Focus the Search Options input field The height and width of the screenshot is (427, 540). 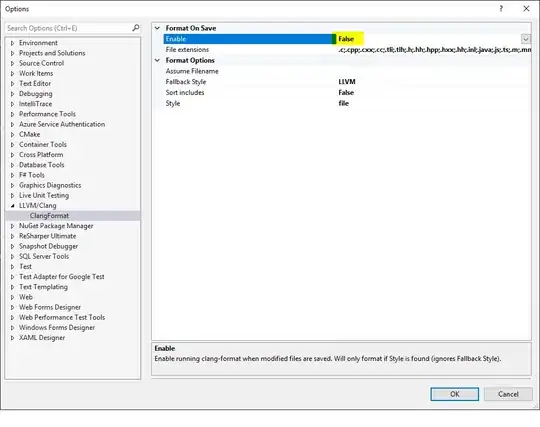pyautogui.click(x=69, y=28)
